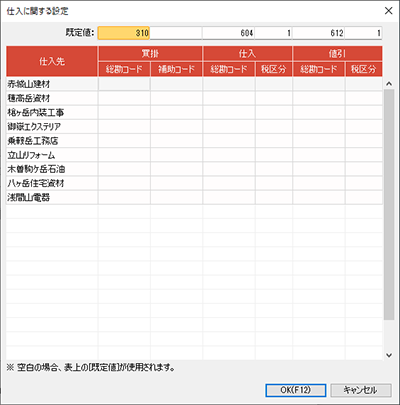Select default value field showing 604
This screenshot has width=400, height=405.
(x=229, y=33)
